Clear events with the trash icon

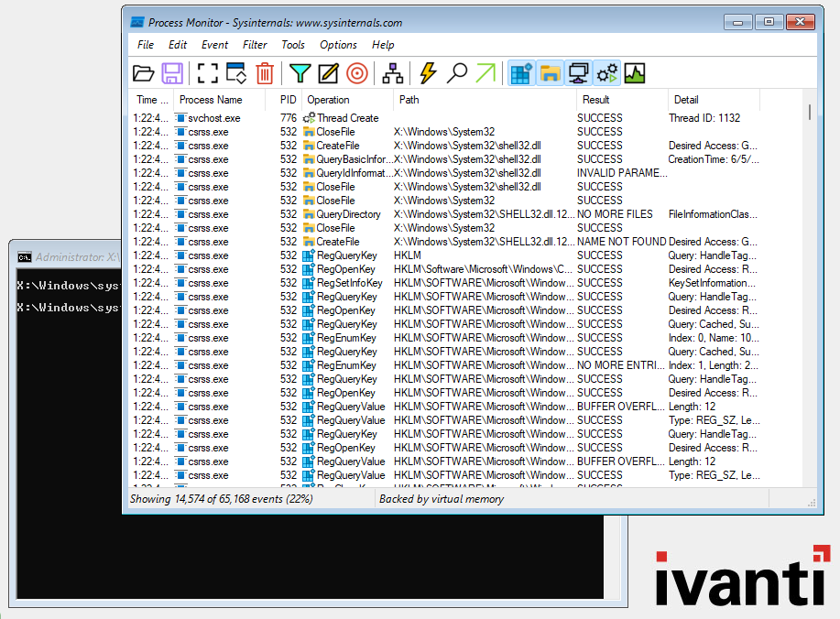[265, 73]
